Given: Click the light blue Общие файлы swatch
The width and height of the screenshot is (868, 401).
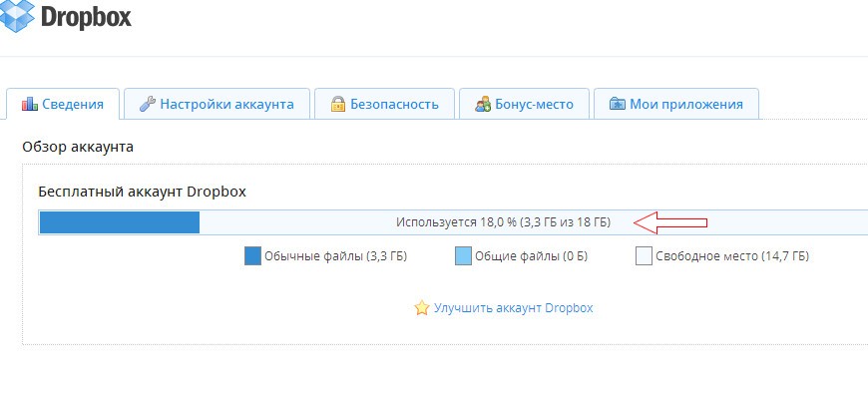Looking at the screenshot, I should pyautogui.click(x=463, y=256).
